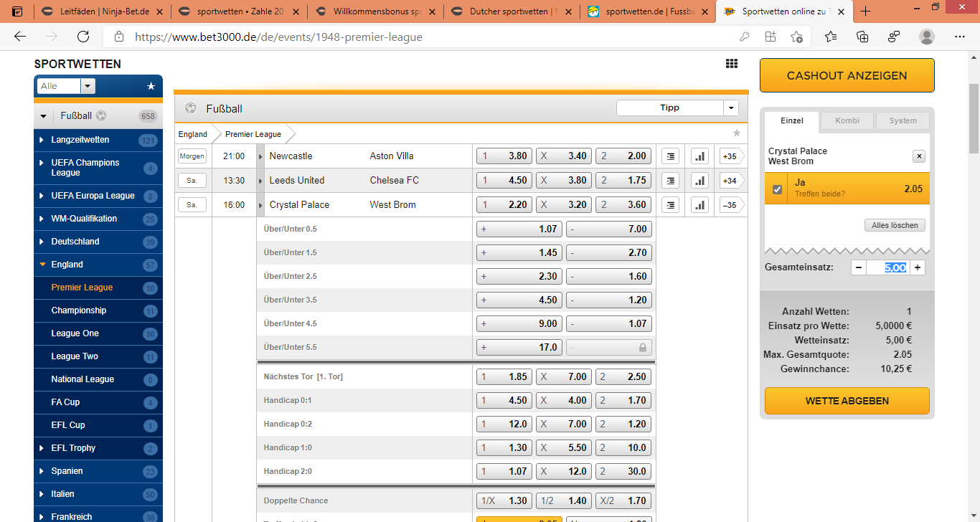
Task: Increase stake with plus button
Action: [x=918, y=267]
